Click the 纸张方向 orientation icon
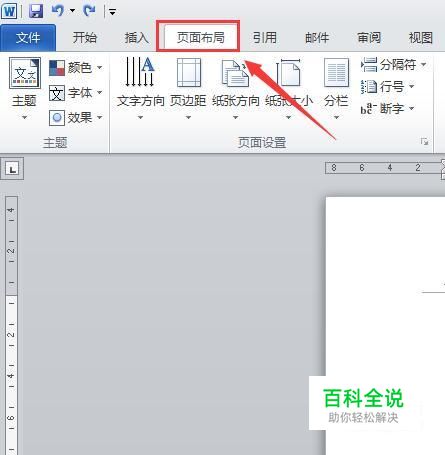The image size is (445, 455). pos(235,73)
